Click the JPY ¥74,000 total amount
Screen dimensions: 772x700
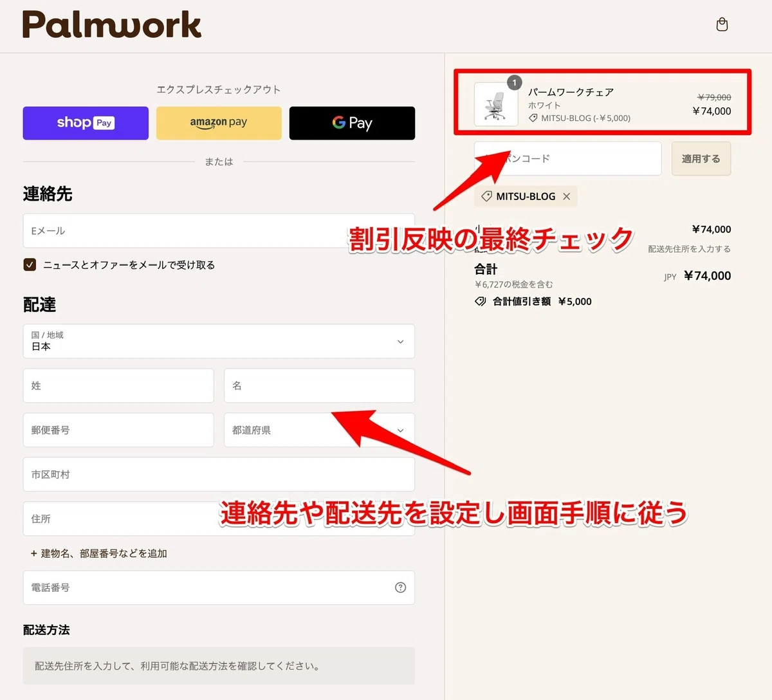coord(697,276)
